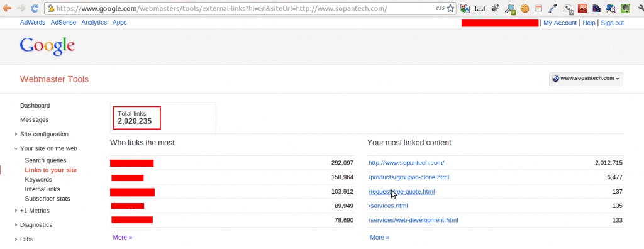This screenshot has height=249, width=644.
Task: Click the browser reload button
Action: click(x=35, y=8)
